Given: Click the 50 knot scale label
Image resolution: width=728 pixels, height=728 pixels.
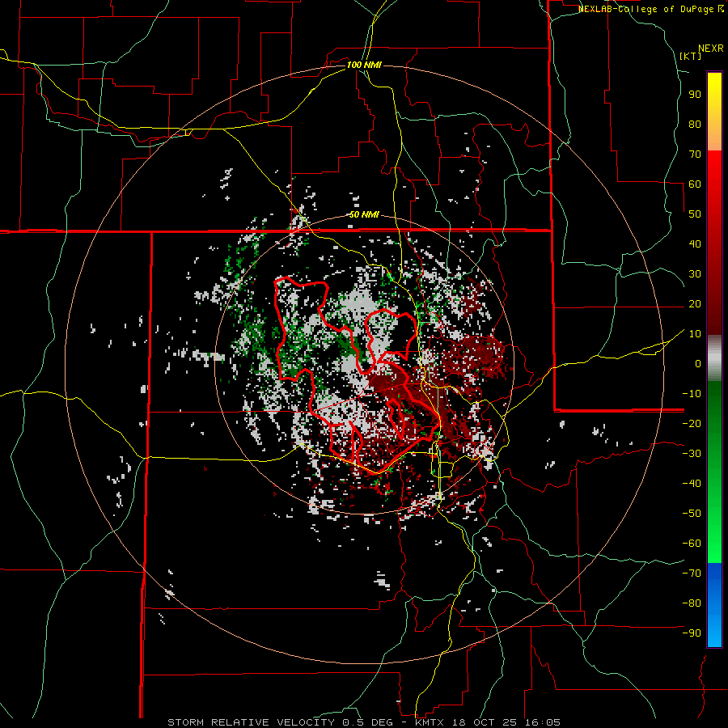Looking at the screenshot, I should (695, 214).
